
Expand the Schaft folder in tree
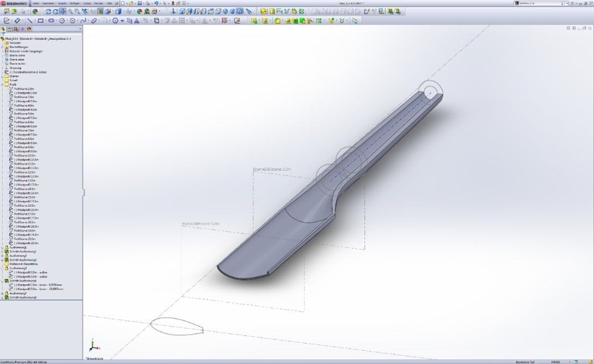pos(2,80)
